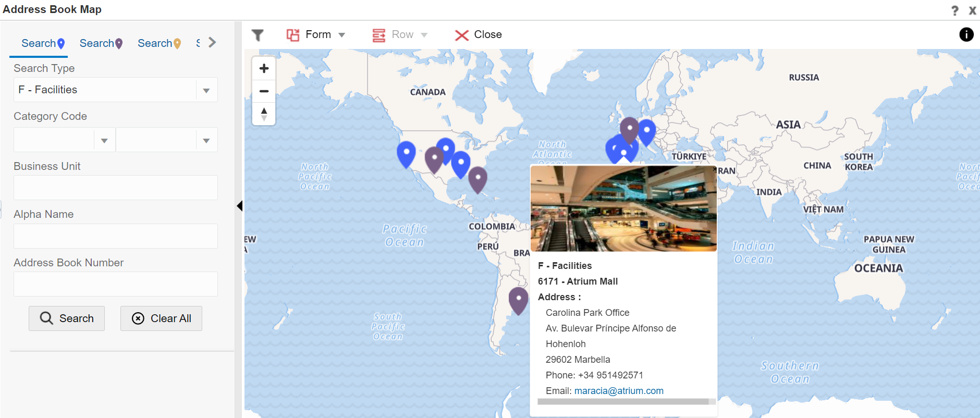Screen dimensions: 980x418
Task: Click the Address Book Number field
Action: click(116, 284)
